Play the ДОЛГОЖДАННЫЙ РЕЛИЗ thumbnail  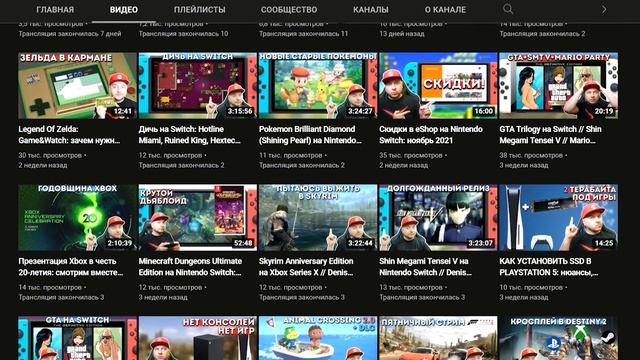[x=438, y=218]
